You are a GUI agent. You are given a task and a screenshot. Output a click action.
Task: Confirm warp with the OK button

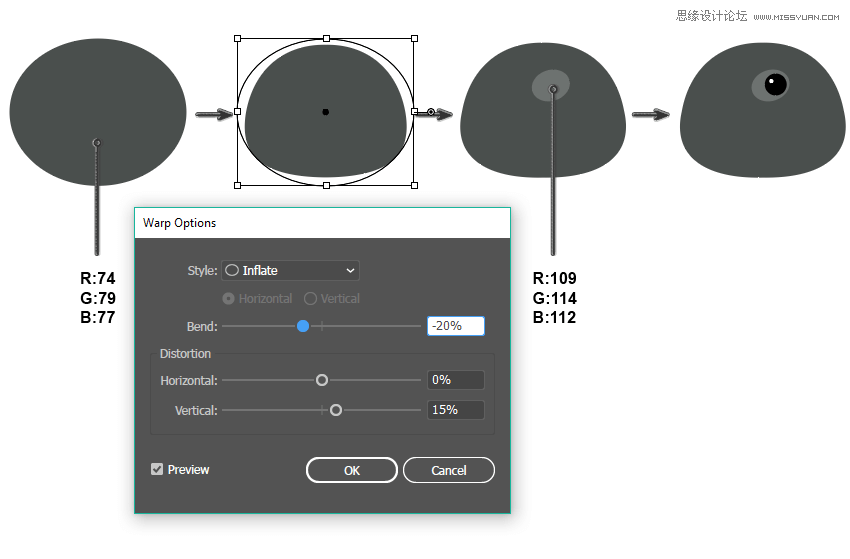(352, 470)
